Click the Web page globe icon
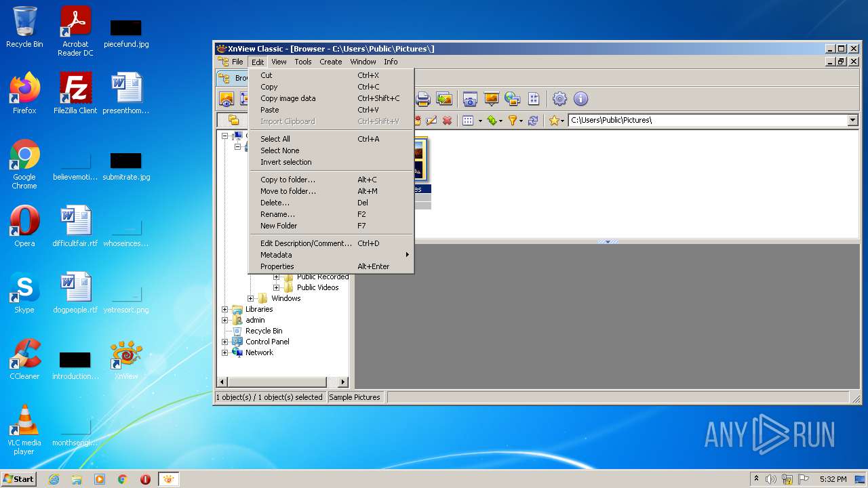 coord(513,99)
